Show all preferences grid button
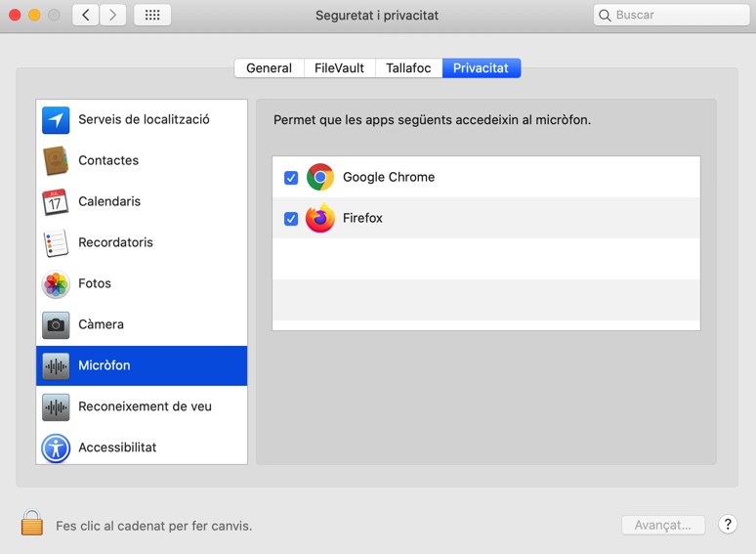This screenshot has width=756, height=554. pos(151,16)
